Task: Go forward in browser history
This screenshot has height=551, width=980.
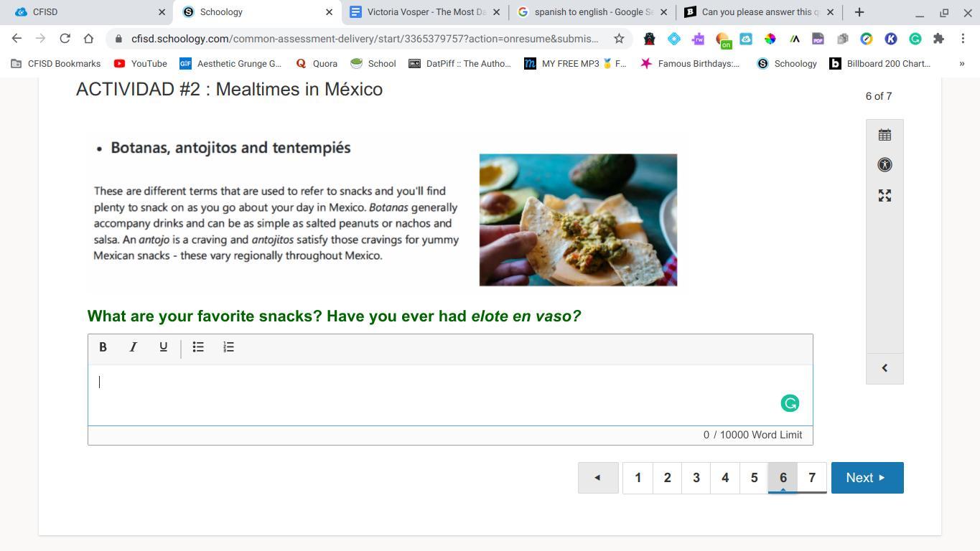Action: tap(40, 39)
